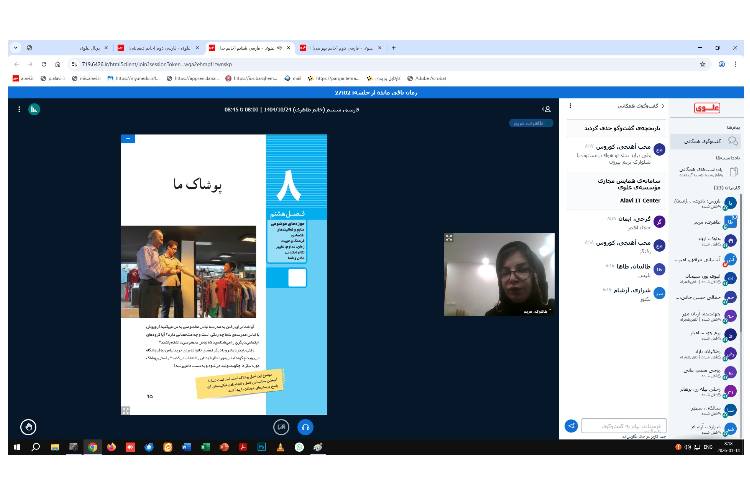
Task: Toggle the user list panel icon
Action: 546,109
